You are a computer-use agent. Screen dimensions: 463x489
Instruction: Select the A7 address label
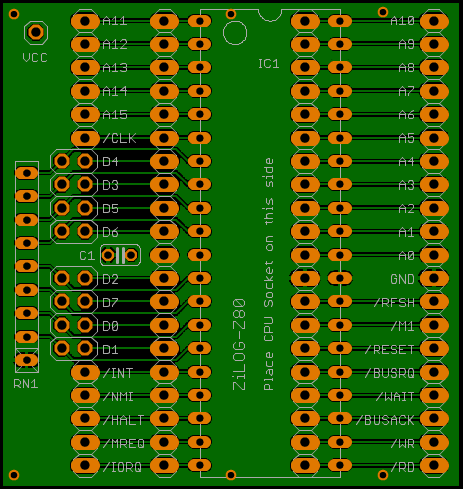click(406, 91)
